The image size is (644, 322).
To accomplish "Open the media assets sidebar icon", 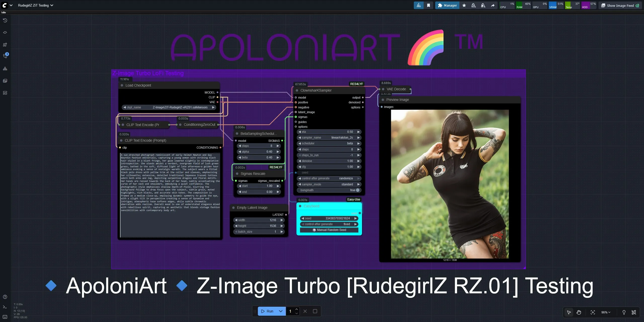I will click(5, 81).
